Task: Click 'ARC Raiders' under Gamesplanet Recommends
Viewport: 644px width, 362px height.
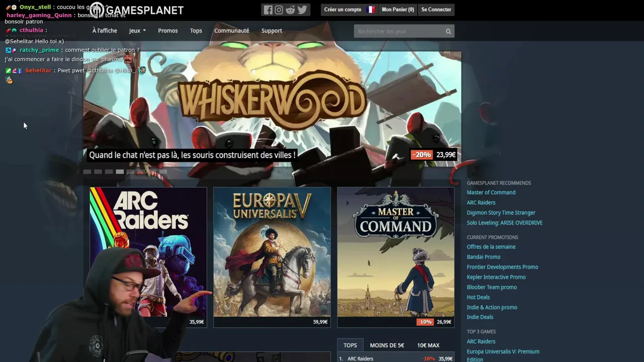Action: point(481,203)
